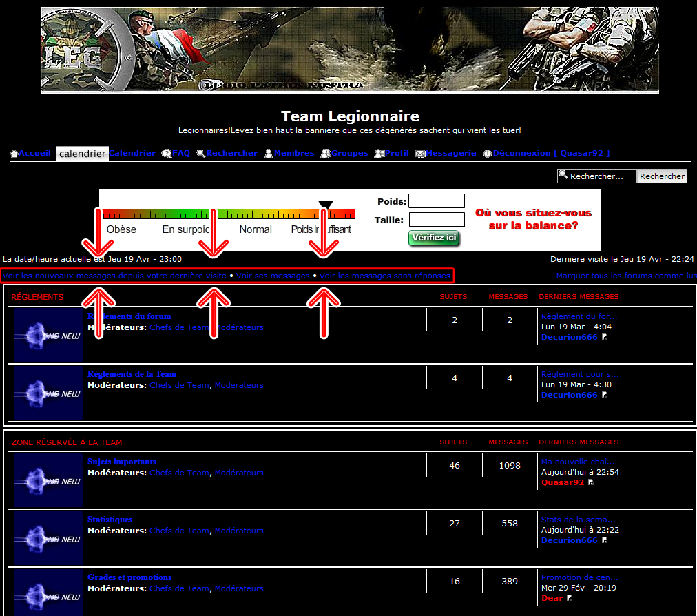697x616 pixels.
Task: Click the black pointer on the weight scale
Action: click(326, 204)
